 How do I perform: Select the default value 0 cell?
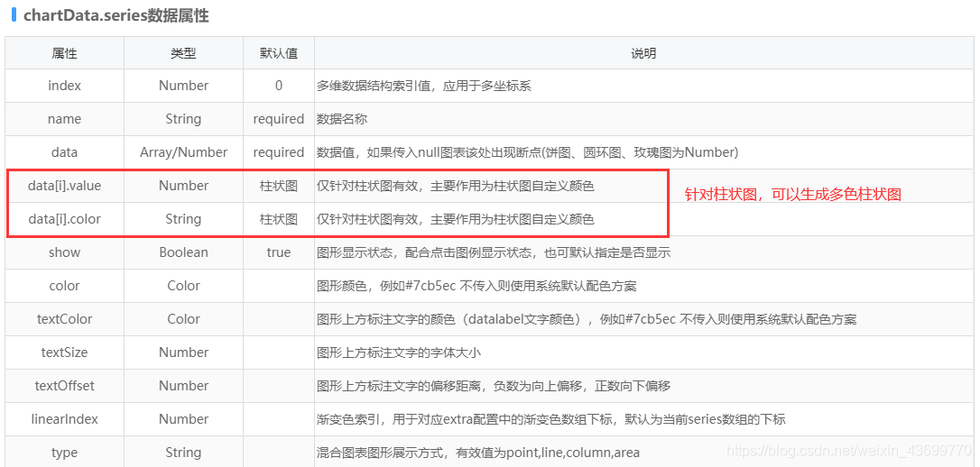click(279, 86)
